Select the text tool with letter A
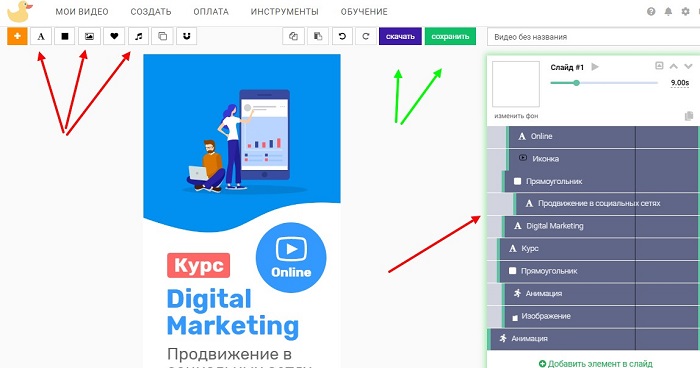Image resolution: width=700 pixels, height=368 pixels. tap(41, 36)
